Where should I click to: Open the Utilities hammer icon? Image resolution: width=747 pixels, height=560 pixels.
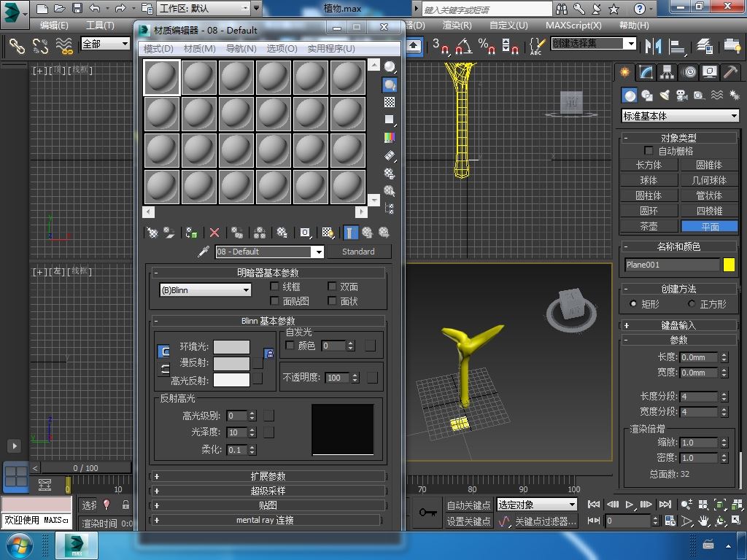[730, 72]
